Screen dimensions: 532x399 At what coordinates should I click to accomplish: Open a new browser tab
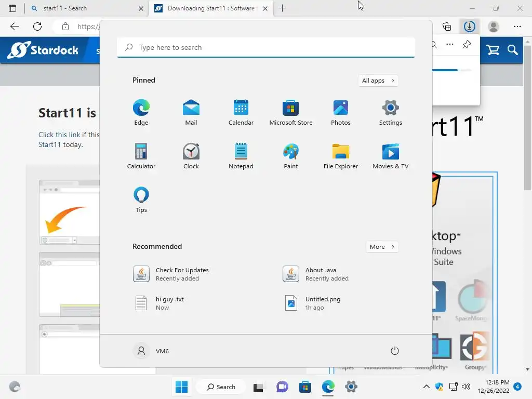click(282, 8)
